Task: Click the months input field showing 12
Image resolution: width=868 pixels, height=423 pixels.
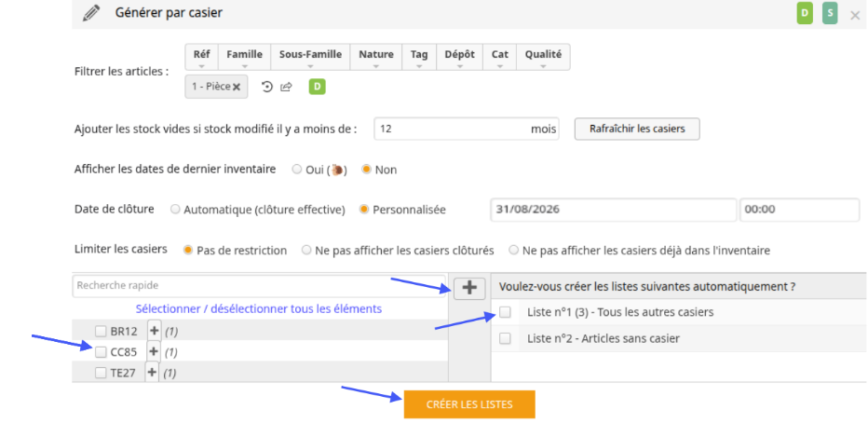Action: point(466,129)
